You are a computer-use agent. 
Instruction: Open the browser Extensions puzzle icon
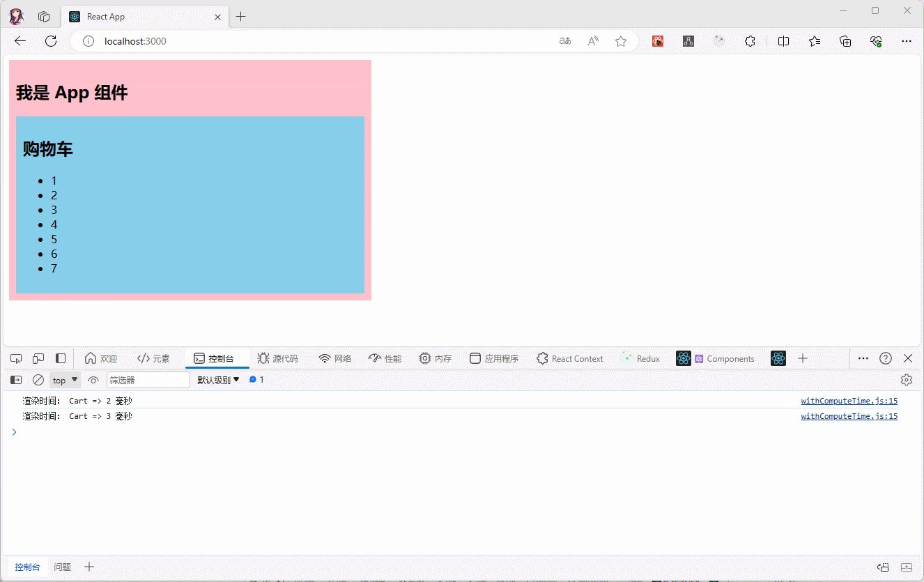tap(750, 41)
